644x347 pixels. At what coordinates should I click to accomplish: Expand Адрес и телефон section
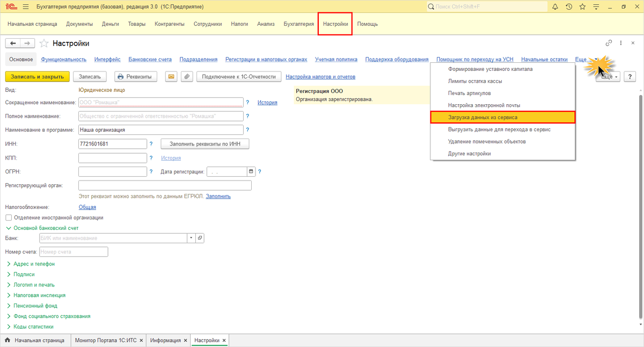pos(34,264)
